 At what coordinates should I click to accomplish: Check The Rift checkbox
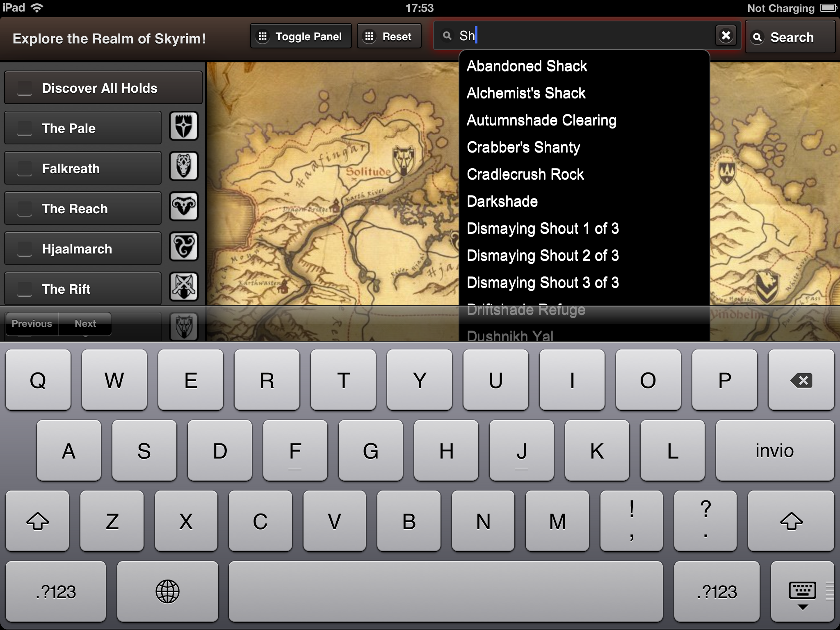tap(24, 289)
